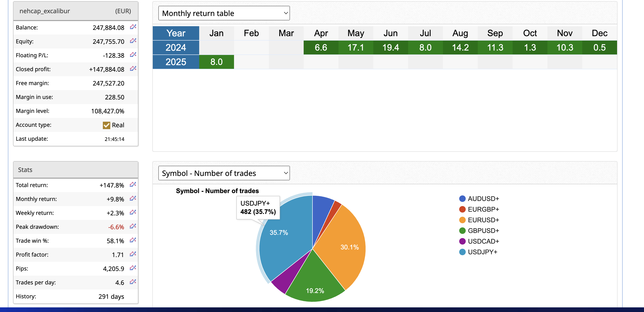Open the Peak drawdown chart icon

[x=133, y=226]
